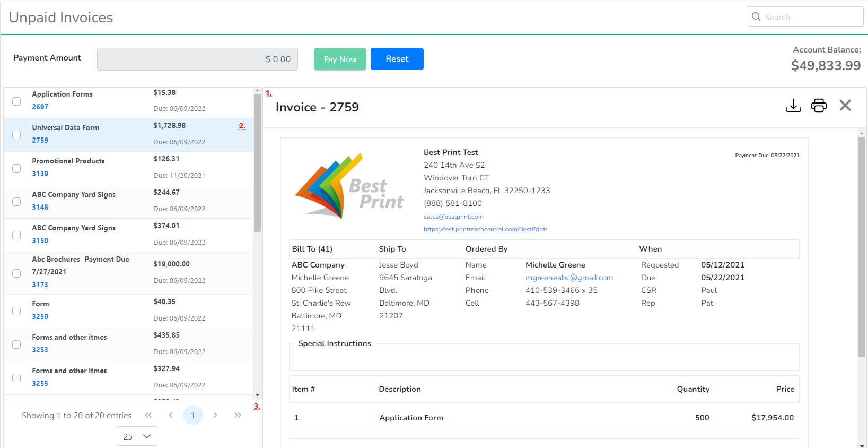Go to previous page of entries
868x448 pixels.
coord(171,415)
